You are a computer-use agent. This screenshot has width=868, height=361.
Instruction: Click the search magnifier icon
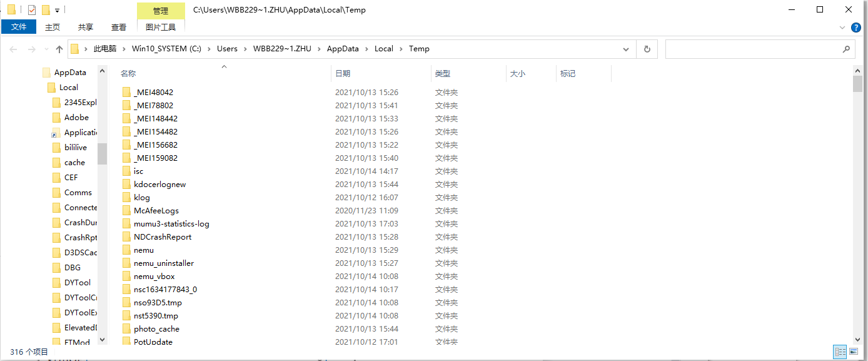[847, 49]
